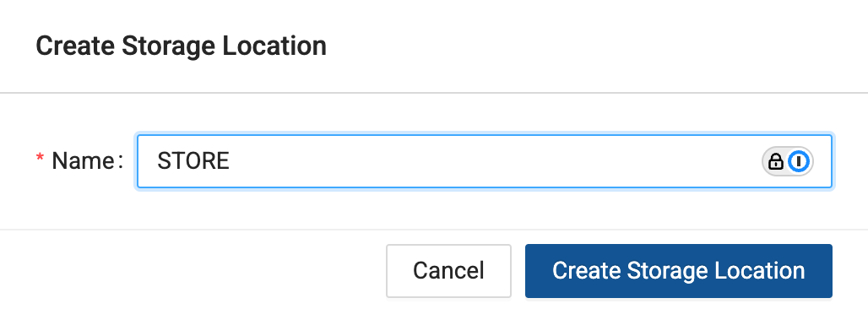Click the padlock icon inside the Name field
868x309 pixels.
pos(776,162)
